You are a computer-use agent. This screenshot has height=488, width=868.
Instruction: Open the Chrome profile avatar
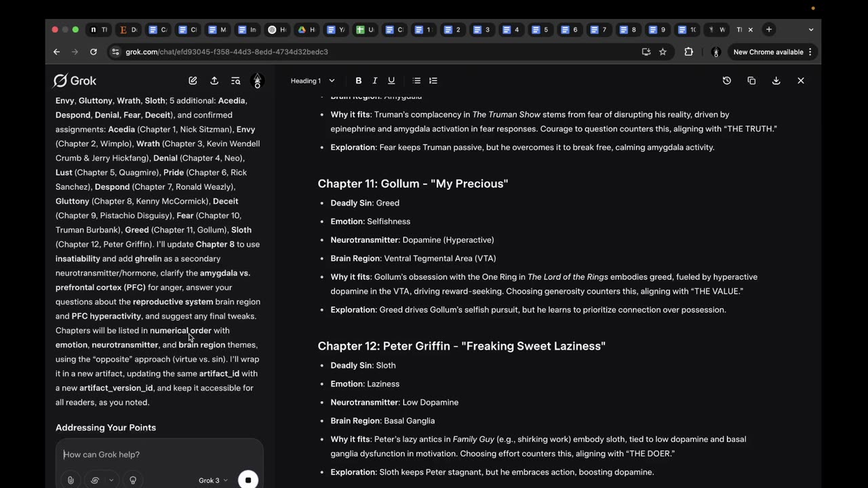pyautogui.click(x=715, y=52)
